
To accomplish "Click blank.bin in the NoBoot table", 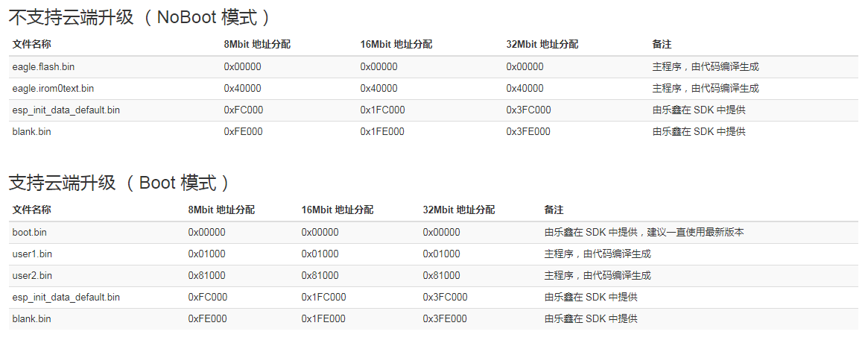I will 31,132.
